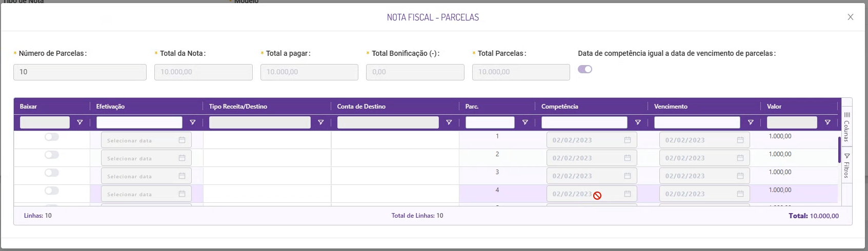This screenshot has height=251, width=868.
Task: Click the table's vertical scrollbar
Action: pyautogui.click(x=839, y=150)
